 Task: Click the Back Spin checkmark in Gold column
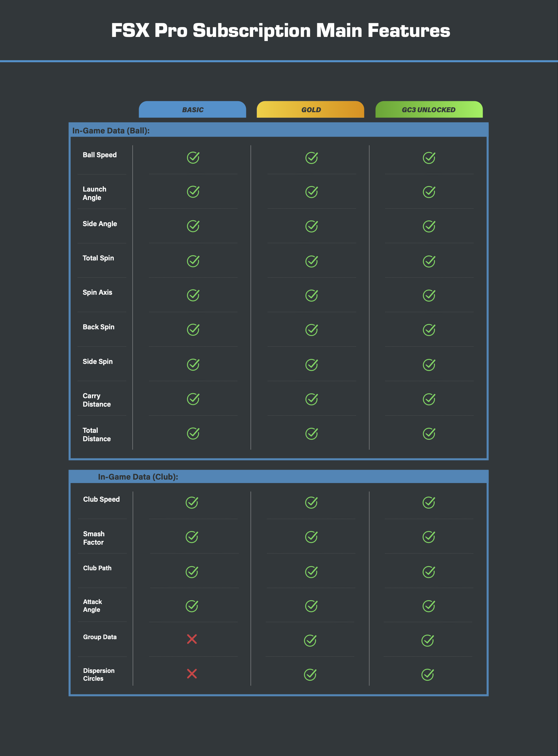[x=311, y=330]
